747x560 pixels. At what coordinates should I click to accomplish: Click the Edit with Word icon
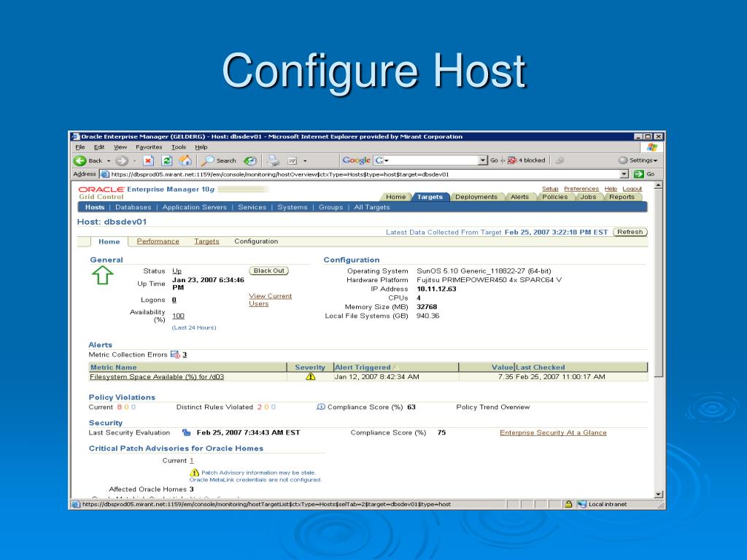[x=293, y=161]
